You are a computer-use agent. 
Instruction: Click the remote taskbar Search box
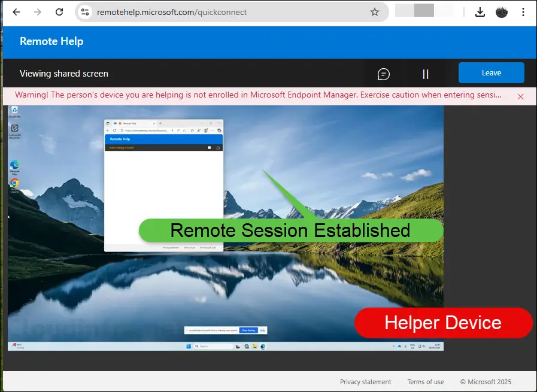tap(214, 347)
